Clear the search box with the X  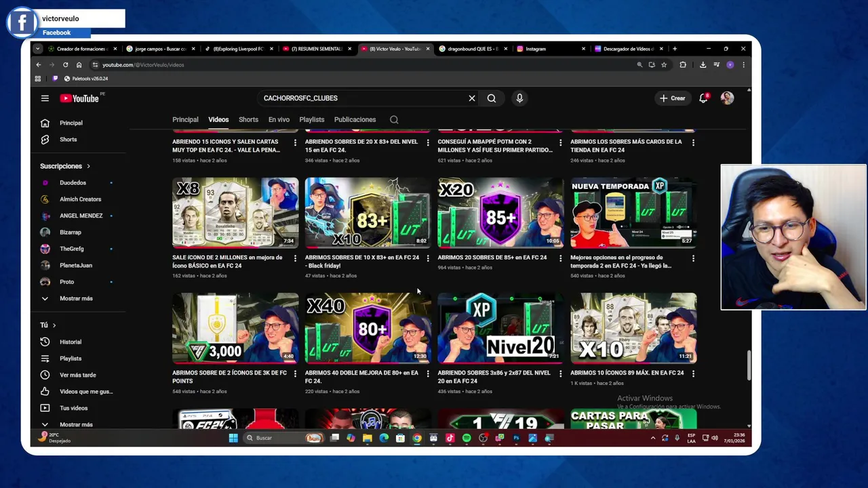(x=472, y=98)
